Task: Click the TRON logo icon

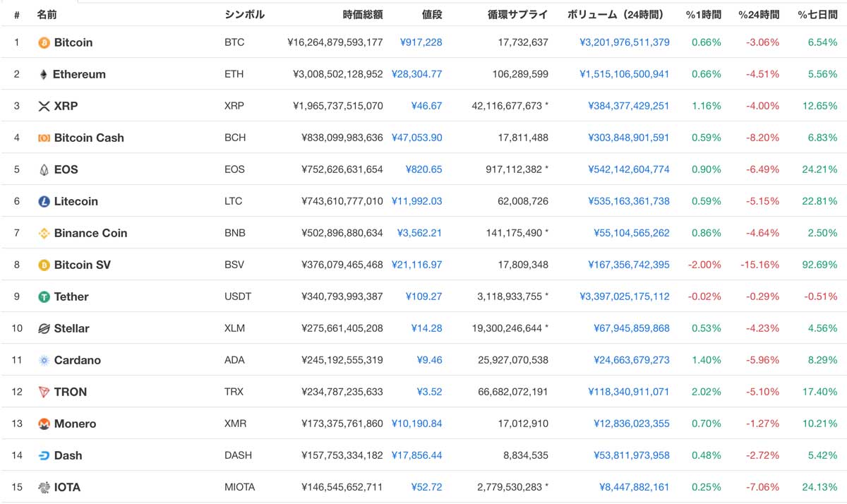Action: coord(44,392)
